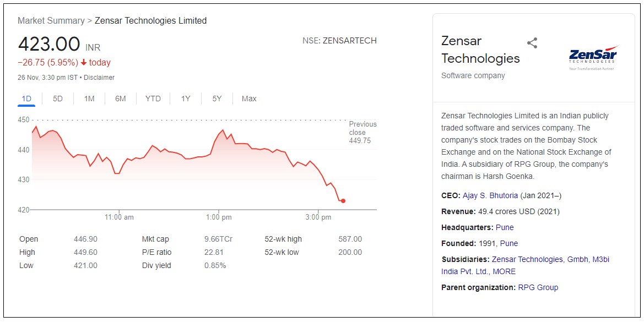Show the 1M chart range
The image size is (644, 322).
click(89, 99)
